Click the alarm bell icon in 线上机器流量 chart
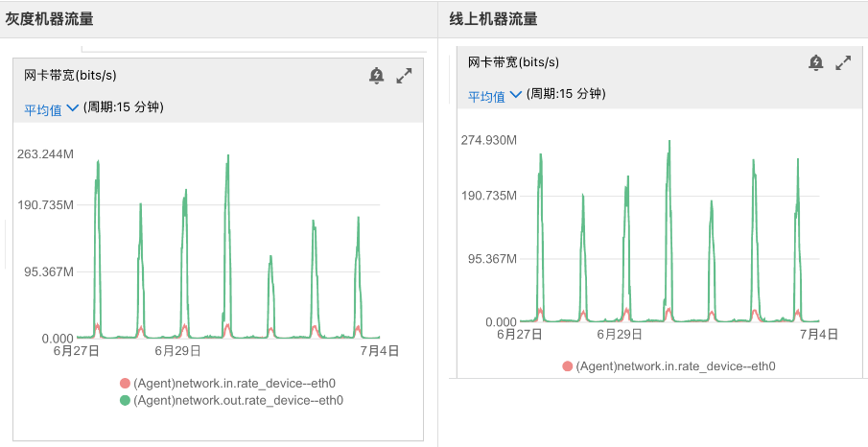The width and height of the screenshot is (868, 447). [815, 62]
